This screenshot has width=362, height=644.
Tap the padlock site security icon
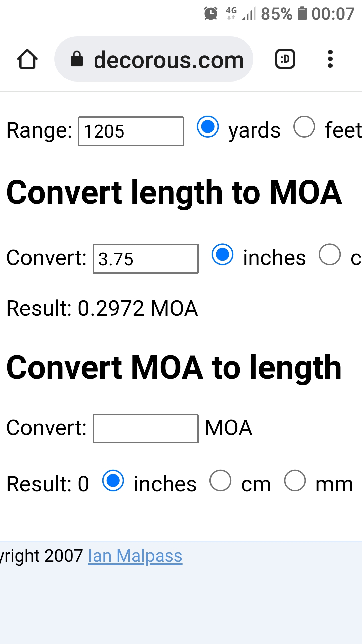pyautogui.click(x=77, y=59)
